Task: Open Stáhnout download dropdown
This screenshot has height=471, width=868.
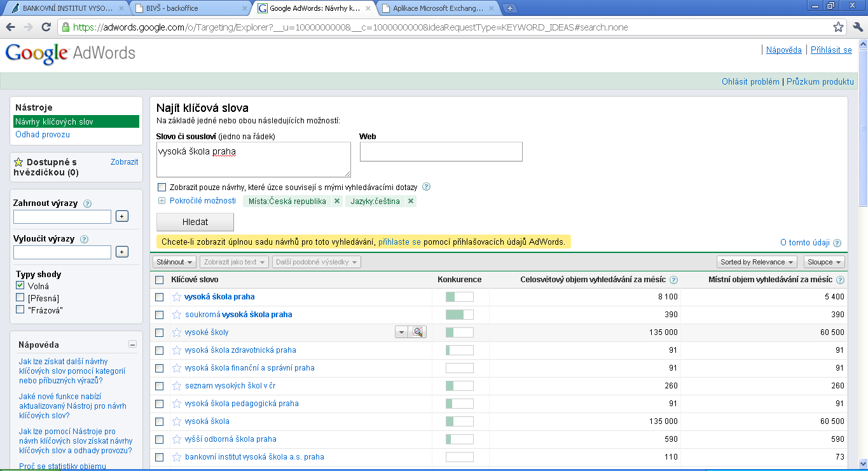Action: (x=174, y=262)
